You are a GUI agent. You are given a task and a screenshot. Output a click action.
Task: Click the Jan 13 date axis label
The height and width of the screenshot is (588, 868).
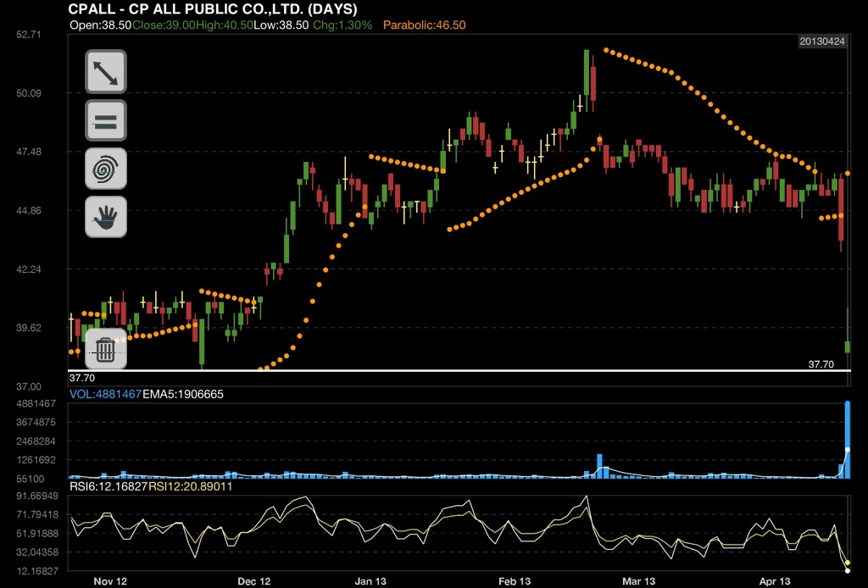[x=370, y=581]
